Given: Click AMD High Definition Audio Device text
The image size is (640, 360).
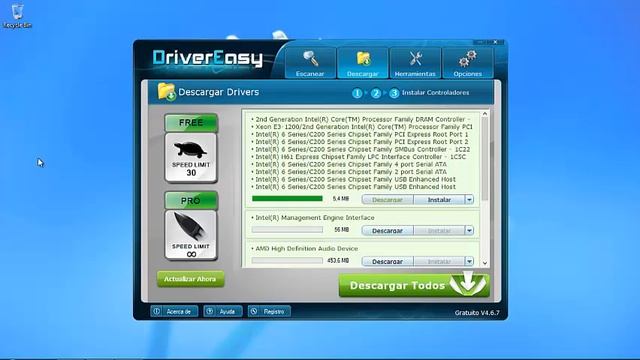Looking at the screenshot, I should pos(307,248).
